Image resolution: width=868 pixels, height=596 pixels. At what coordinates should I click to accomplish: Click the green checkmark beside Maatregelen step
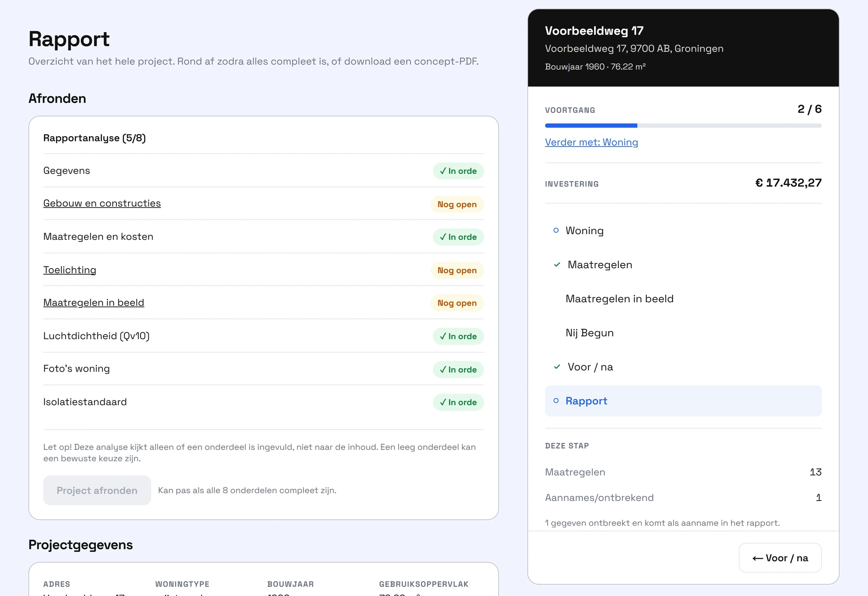[557, 265]
